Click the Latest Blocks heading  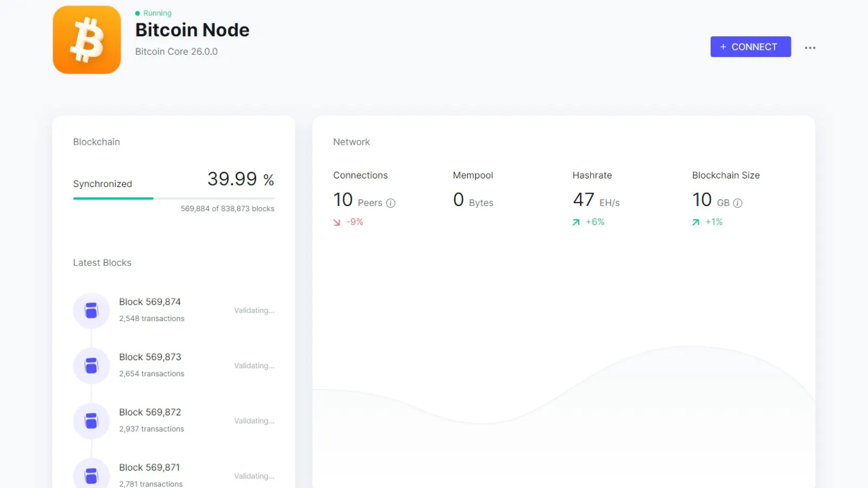click(x=103, y=263)
